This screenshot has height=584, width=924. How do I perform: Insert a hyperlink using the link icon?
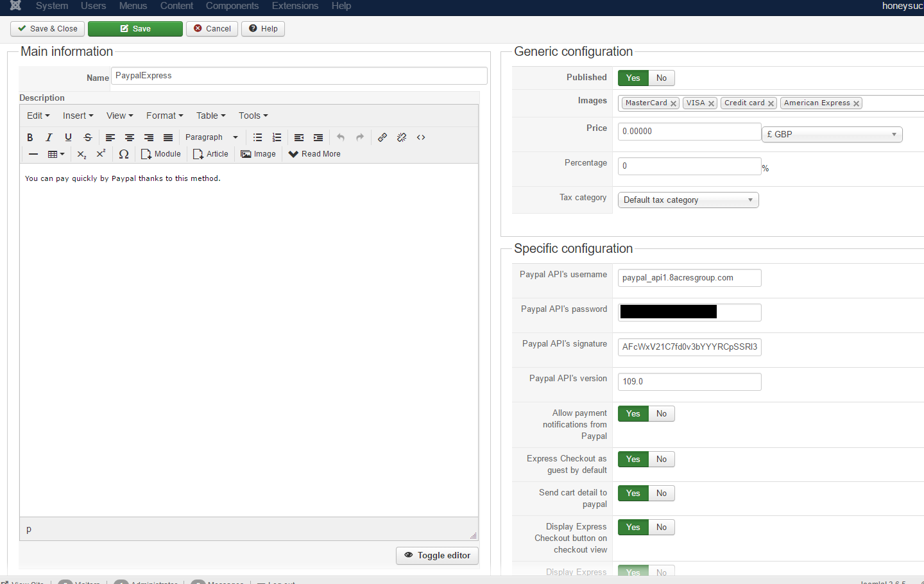pos(382,137)
